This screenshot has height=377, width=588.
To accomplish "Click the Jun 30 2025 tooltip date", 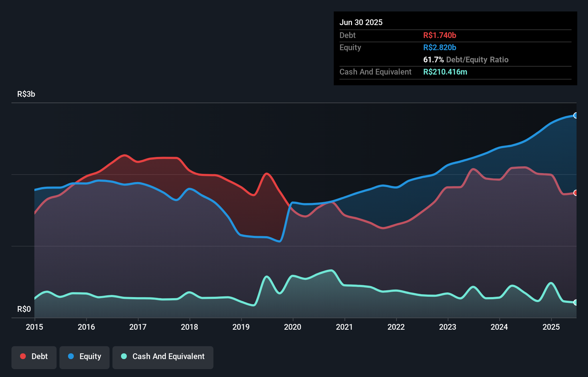I will click(x=361, y=22).
